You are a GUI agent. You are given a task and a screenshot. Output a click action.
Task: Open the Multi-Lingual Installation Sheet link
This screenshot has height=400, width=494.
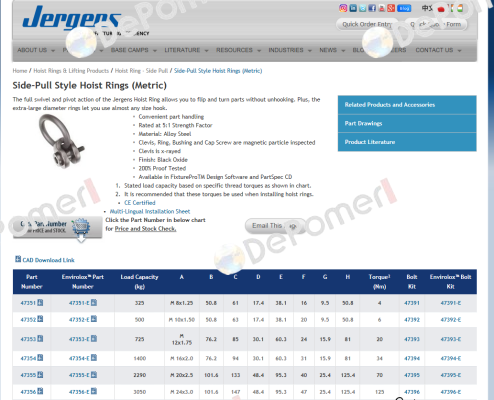click(150, 211)
